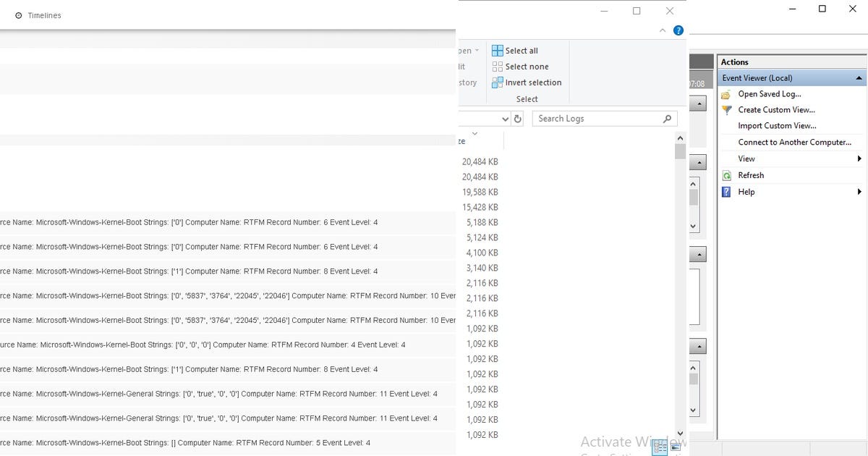The height and width of the screenshot is (456, 868).
Task: Collapse the File Explorer ribbon chevron
Action: coord(663,30)
